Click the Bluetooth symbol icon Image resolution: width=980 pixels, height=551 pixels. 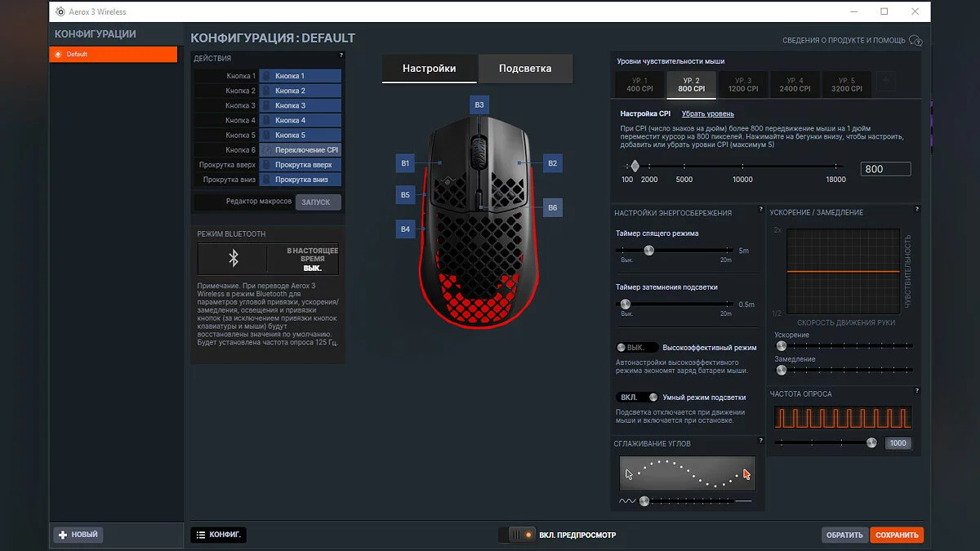click(233, 259)
